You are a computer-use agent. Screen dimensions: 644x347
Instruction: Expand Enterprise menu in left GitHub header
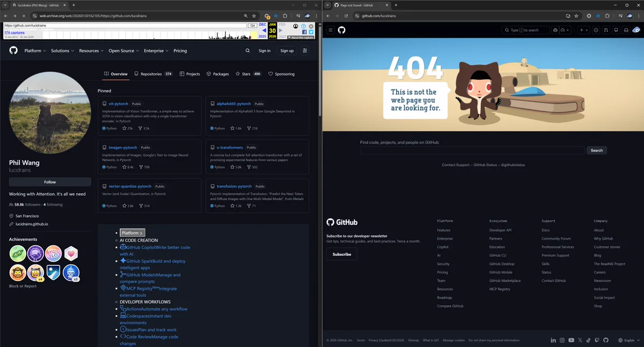coord(156,50)
